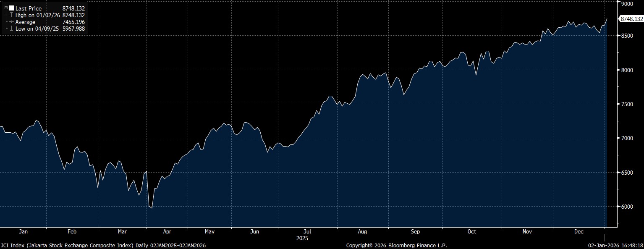This screenshot has width=644, height=249.
Task: Click the 8748.132 price tag on axis
Action: [x=631, y=19]
